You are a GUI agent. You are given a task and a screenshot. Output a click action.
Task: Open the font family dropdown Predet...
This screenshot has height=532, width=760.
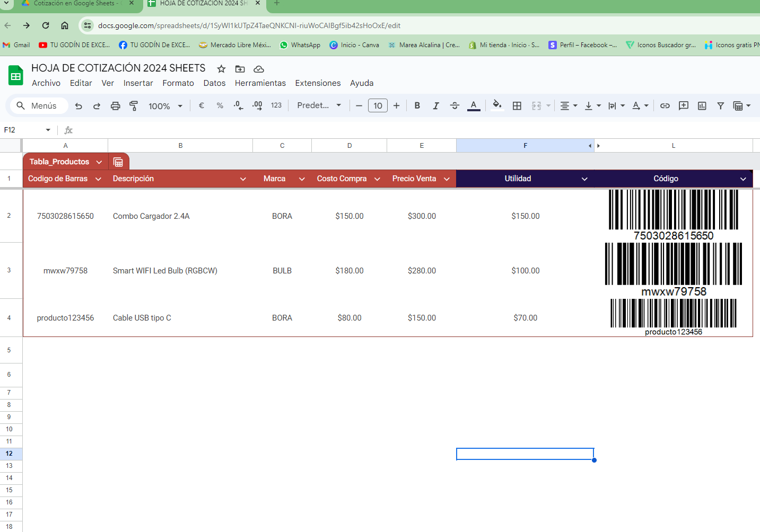tap(319, 105)
